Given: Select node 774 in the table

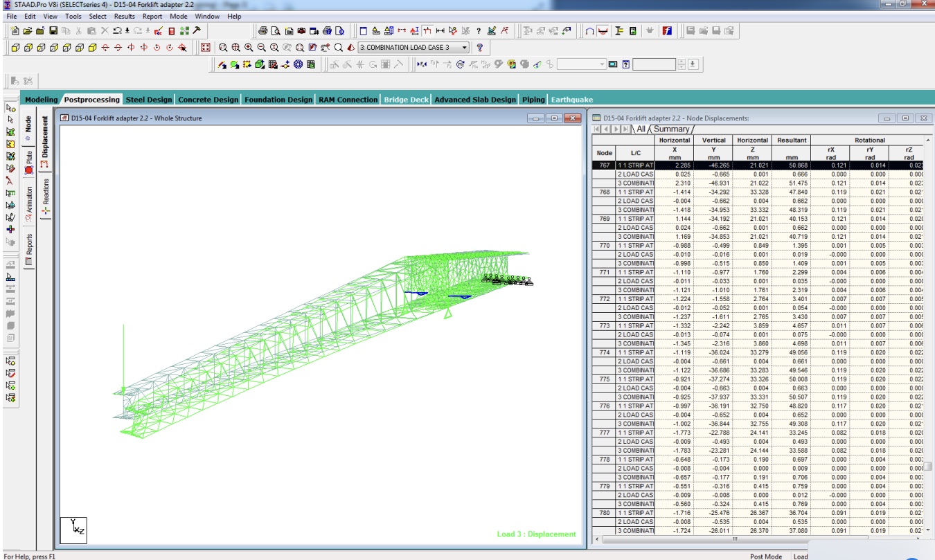Looking at the screenshot, I should [x=605, y=352].
